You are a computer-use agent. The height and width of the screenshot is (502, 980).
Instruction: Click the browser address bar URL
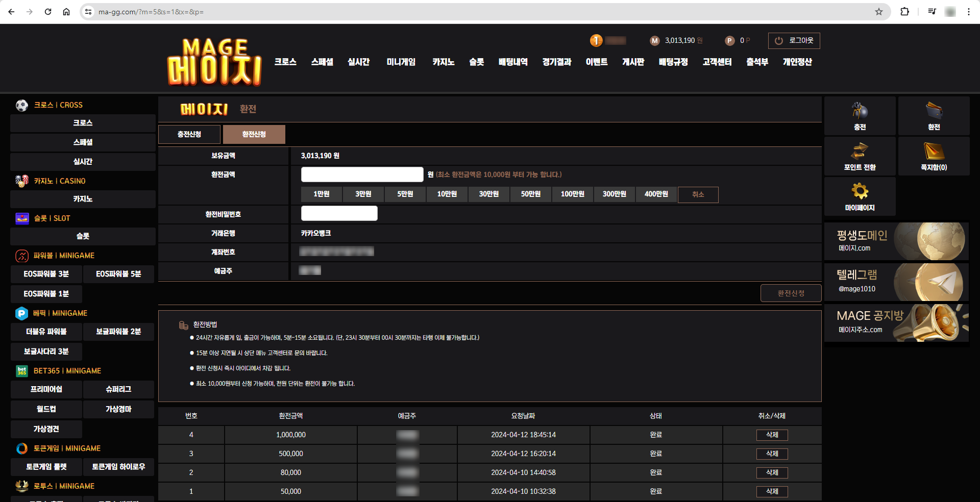[x=151, y=12]
